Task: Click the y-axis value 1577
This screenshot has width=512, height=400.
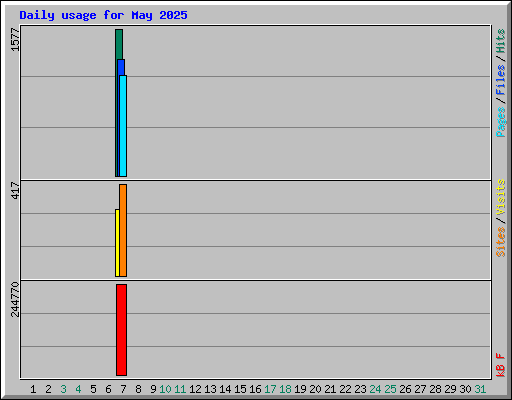Action: click(x=15, y=40)
